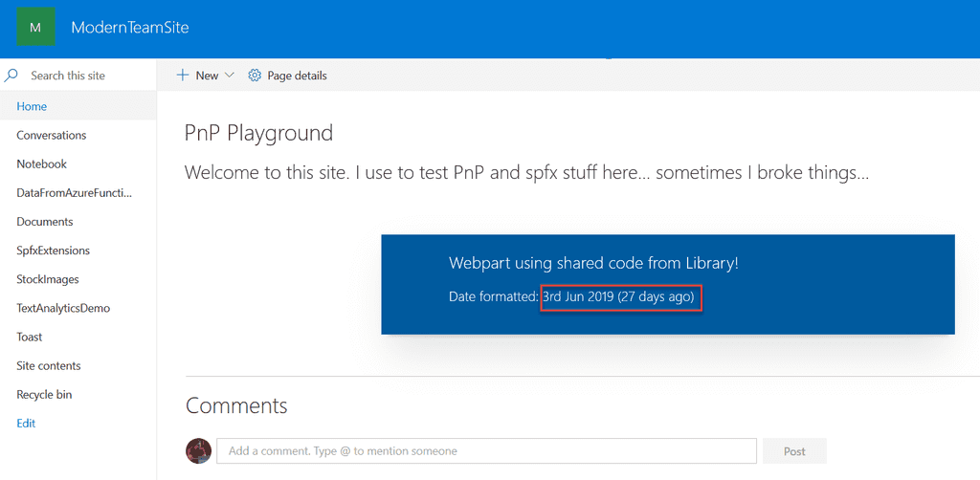The width and height of the screenshot is (980, 480).
Task: Click the Post comment button
Action: 794,450
